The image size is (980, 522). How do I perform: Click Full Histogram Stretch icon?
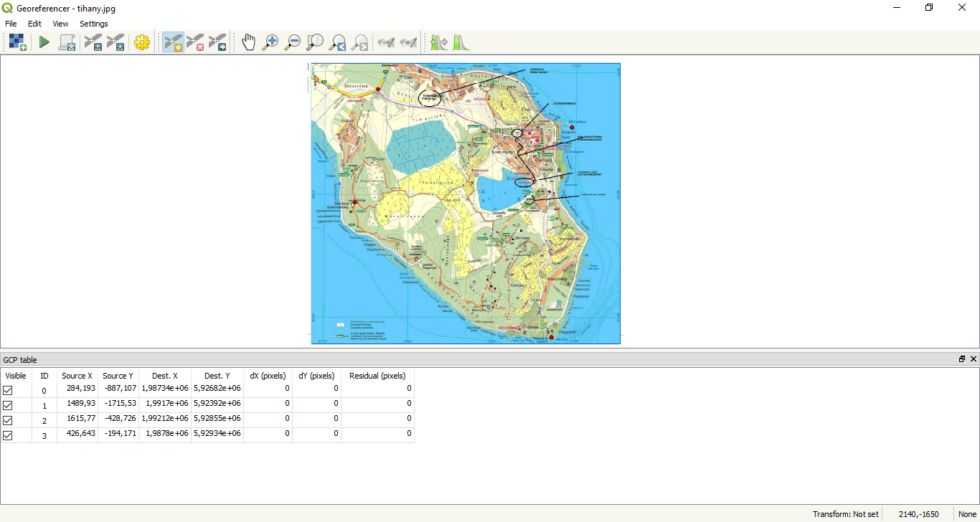click(x=438, y=42)
